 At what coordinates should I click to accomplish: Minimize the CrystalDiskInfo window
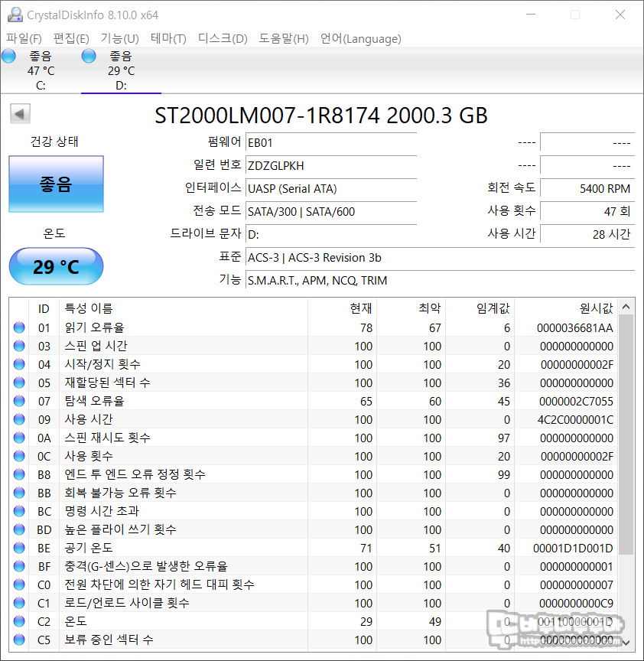pyautogui.click(x=531, y=15)
